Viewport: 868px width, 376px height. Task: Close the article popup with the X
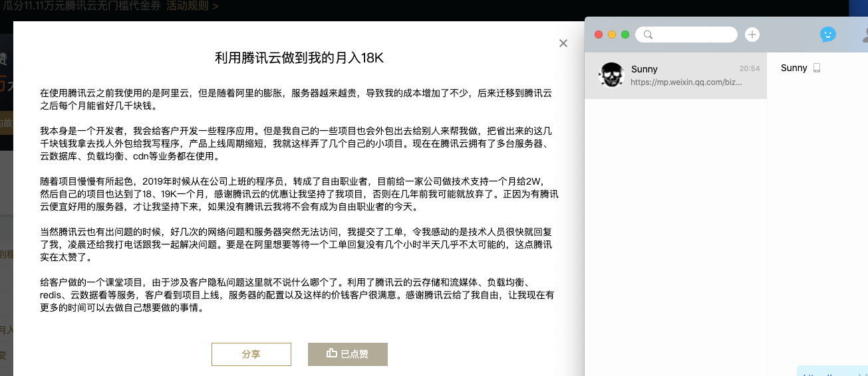pos(563,43)
